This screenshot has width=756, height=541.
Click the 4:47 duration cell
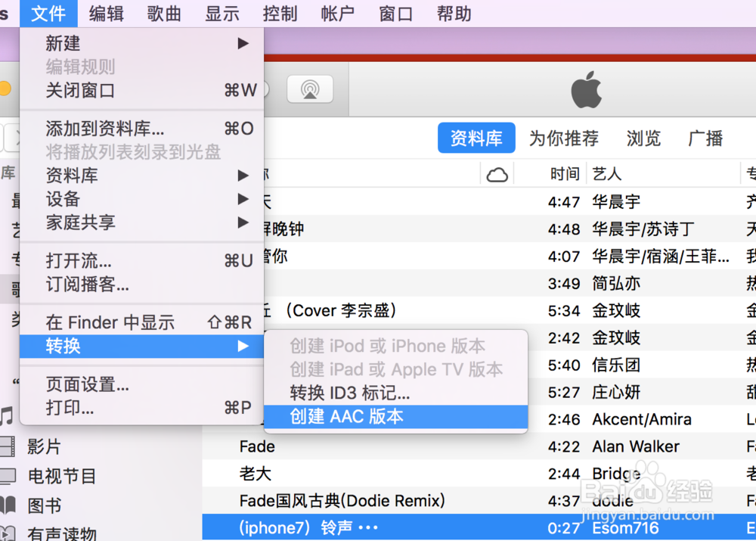(x=564, y=202)
